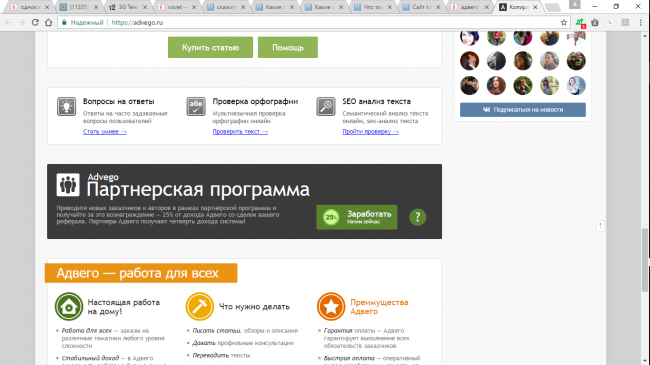Click the Вопросы на ответы heading
The image size is (650, 365).
[x=119, y=101]
